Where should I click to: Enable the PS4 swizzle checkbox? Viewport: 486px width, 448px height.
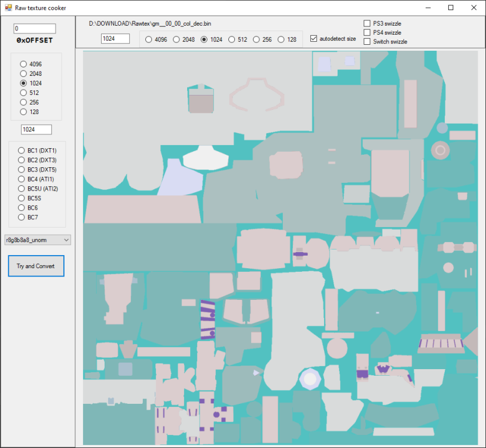[x=367, y=32]
